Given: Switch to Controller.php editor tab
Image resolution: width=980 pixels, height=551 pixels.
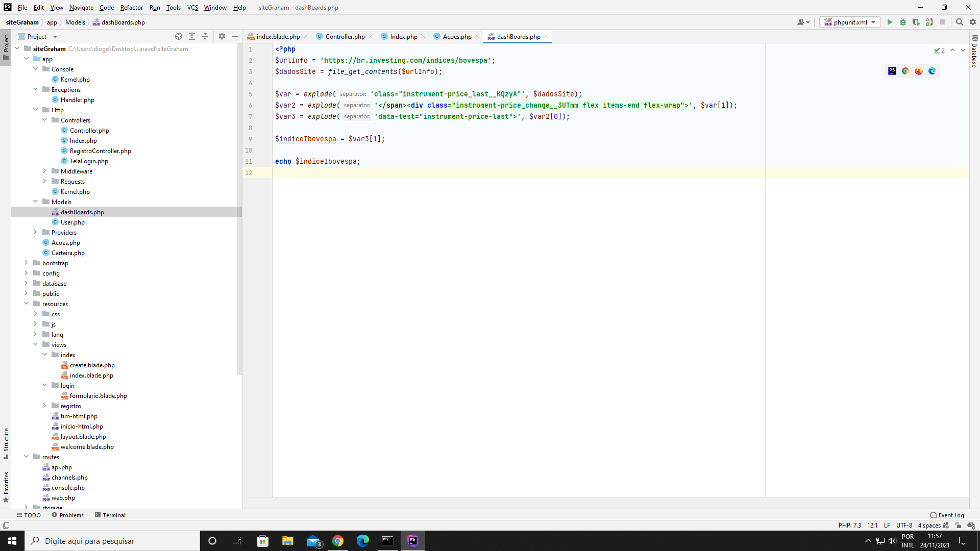Looking at the screenshot, I should tap(345, 36).
